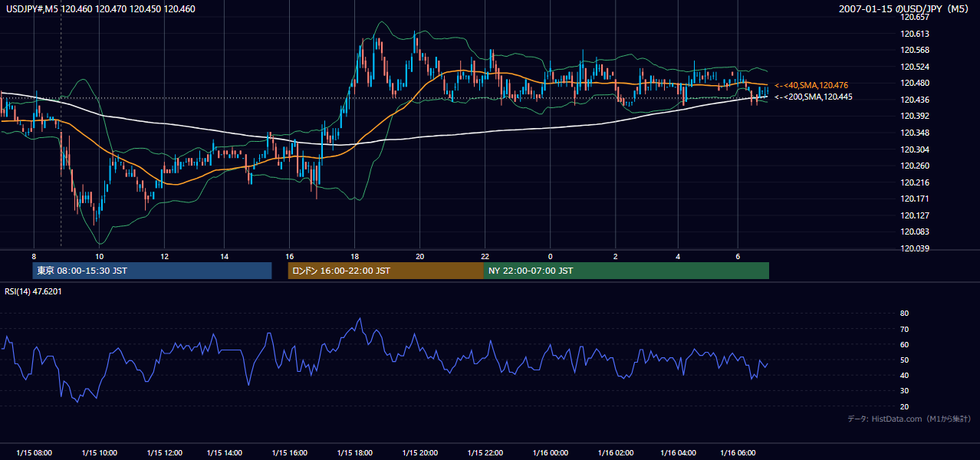Click the 1/15 18:00 time axis label
980x460 pixels.
click(x=354, y=453)
